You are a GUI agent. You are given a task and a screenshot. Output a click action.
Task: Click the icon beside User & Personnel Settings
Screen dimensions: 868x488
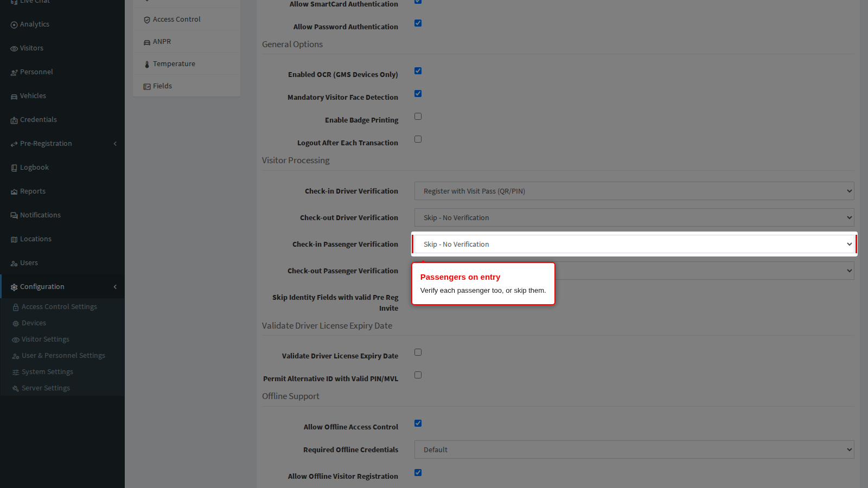(x=16, y=356)
